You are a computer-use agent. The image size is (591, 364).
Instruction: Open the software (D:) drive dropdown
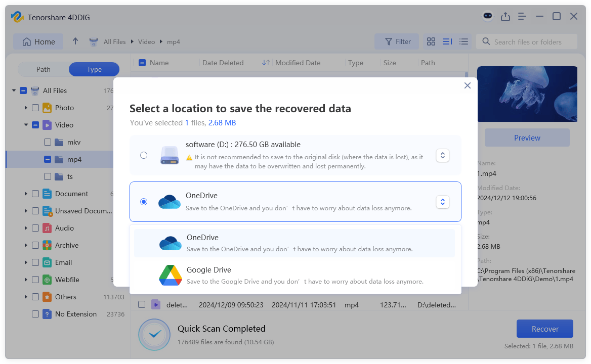(442, 155)
